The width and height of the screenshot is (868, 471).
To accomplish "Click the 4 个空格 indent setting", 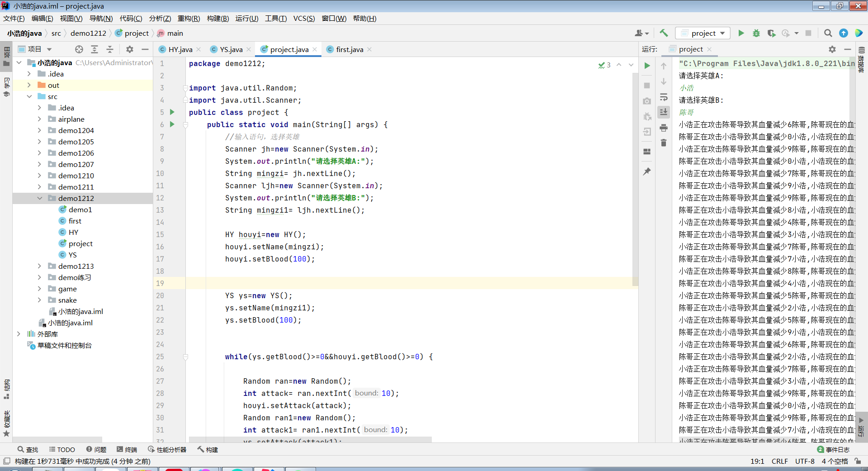I will click(835, 461).
